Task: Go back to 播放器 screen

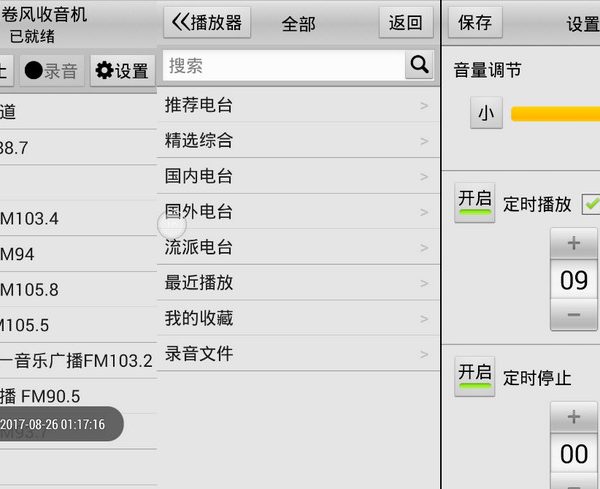Action: pyautogui.click(x=208, y=23)
